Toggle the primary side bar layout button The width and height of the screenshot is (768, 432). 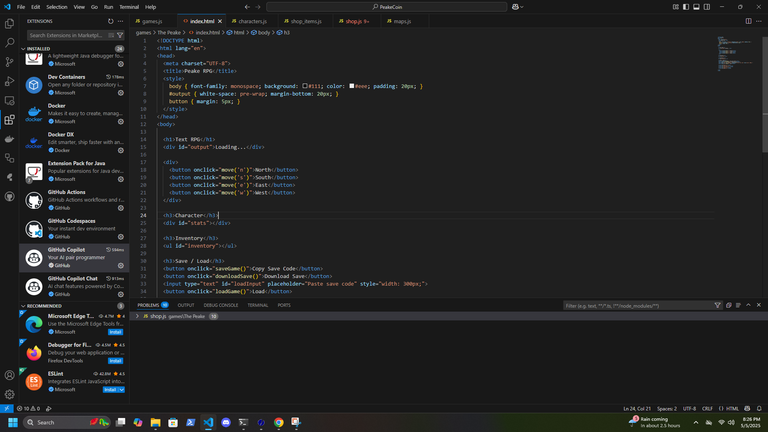[686, 7]
